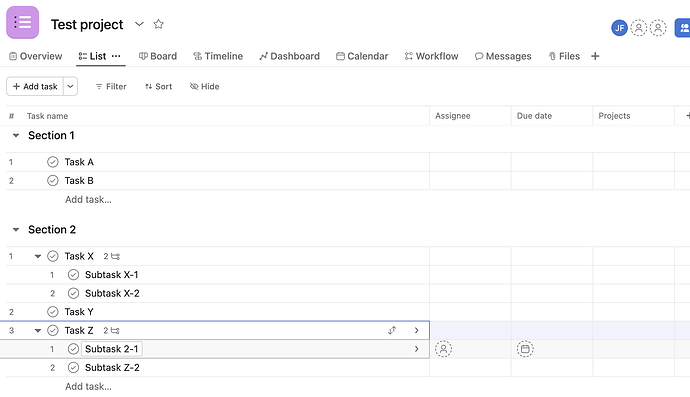Assign Subtask 2-1 via assignee icon
Image resolution: width=690 pixels, height=397 pixels.
[x=444, y=349]
